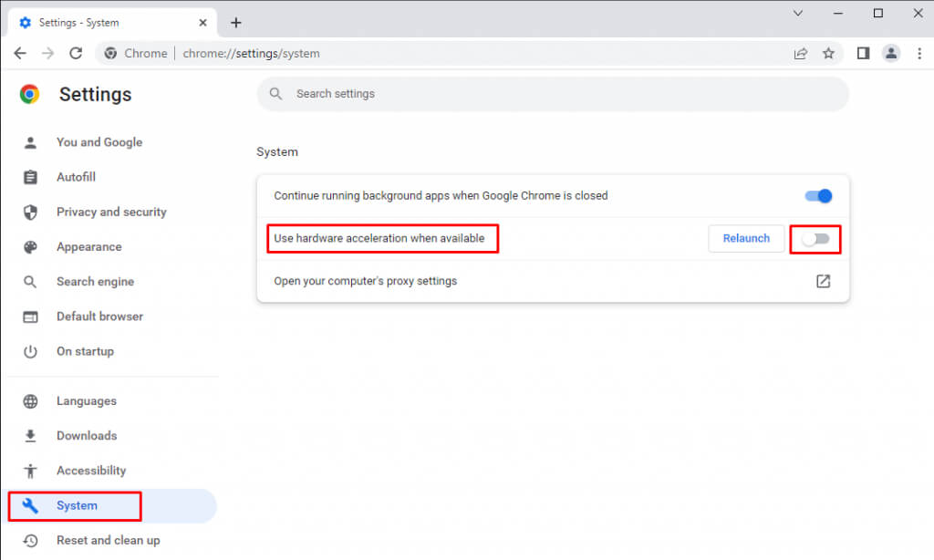Viewport: 934px width, 560px height.
Task: Open proxy settings external link icon
Action: 823,281
